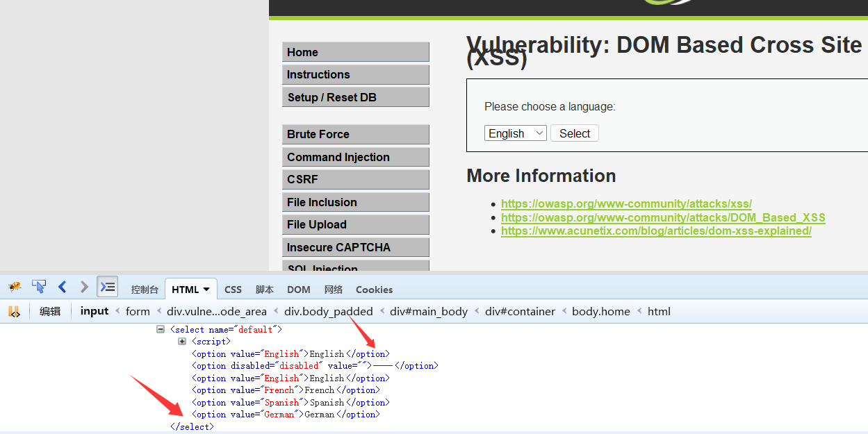The height and width of the screenshot is (434, 868).
Task: Select the disabled option line
Action: (x=315, y=366)
